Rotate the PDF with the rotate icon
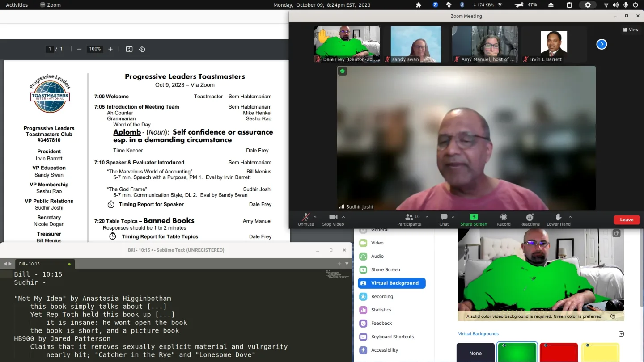644x362 pixels. (x=142, y=49)
